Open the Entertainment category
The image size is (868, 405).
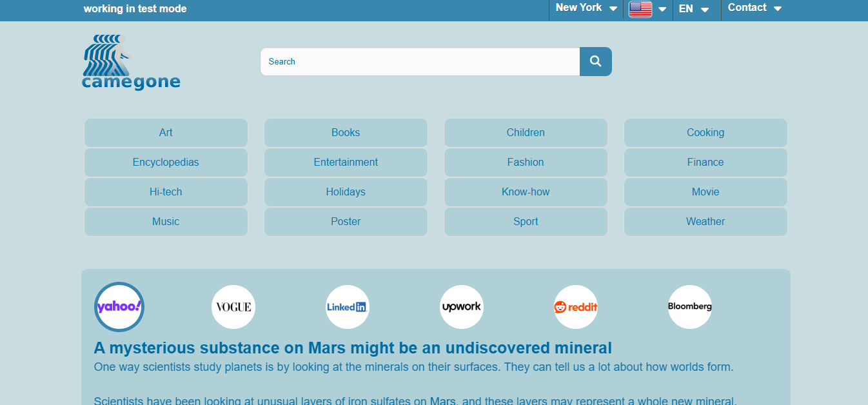pyautogui.click(x=346, y=163)
